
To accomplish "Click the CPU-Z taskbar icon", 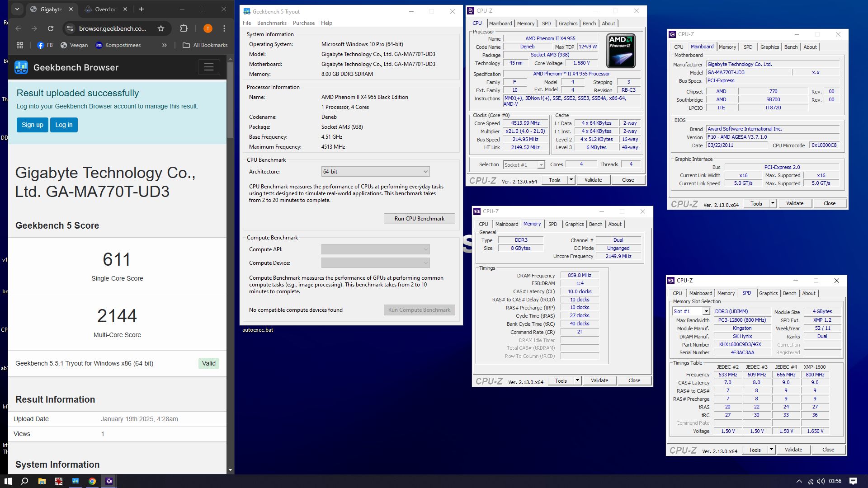I will point(109,481).
